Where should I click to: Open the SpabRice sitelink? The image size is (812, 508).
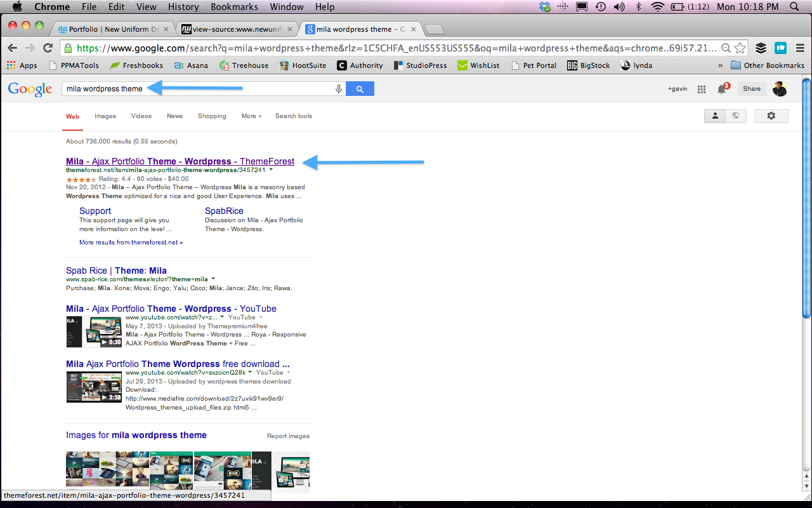pyautogui.click(x=224, y=211)
